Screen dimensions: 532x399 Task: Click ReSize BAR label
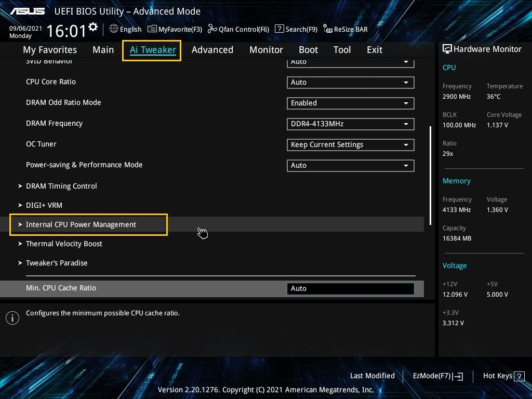tap(351, 30)
